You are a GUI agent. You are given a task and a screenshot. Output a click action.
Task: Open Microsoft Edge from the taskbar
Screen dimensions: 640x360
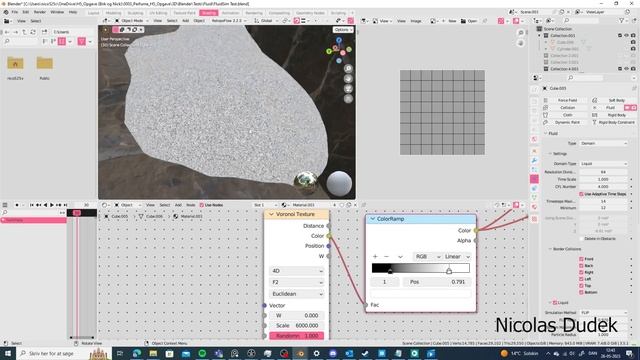point(137,353)
